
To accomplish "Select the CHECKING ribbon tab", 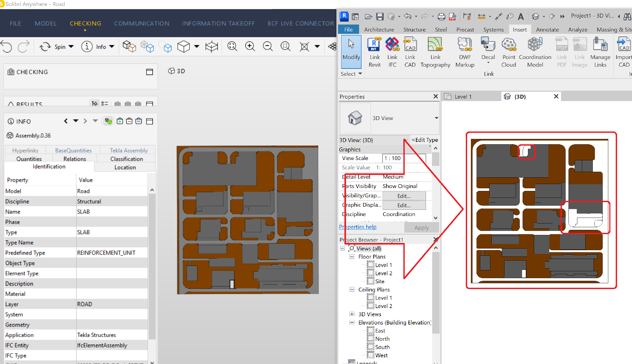I will [85, 23].
